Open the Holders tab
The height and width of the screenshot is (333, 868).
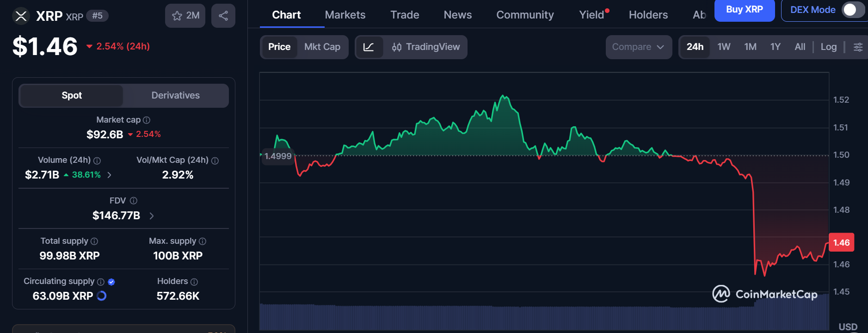(648, 15)
